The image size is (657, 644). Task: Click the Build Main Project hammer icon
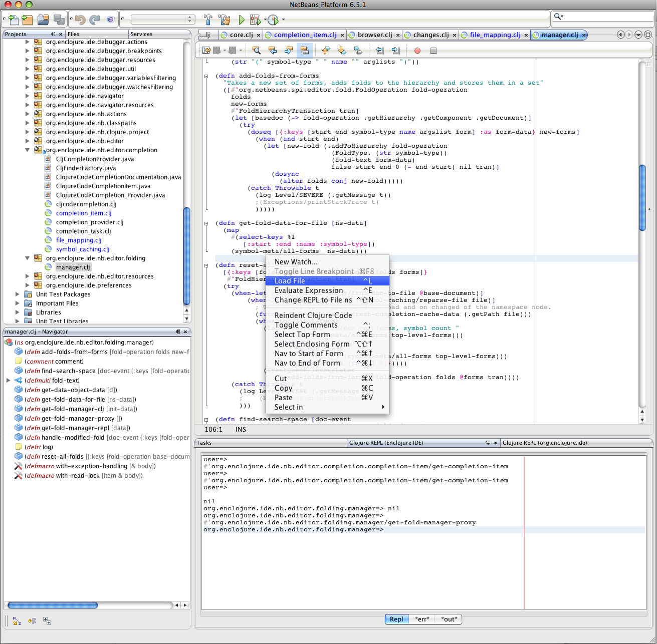pyautogui.click(x=208, y=20)
